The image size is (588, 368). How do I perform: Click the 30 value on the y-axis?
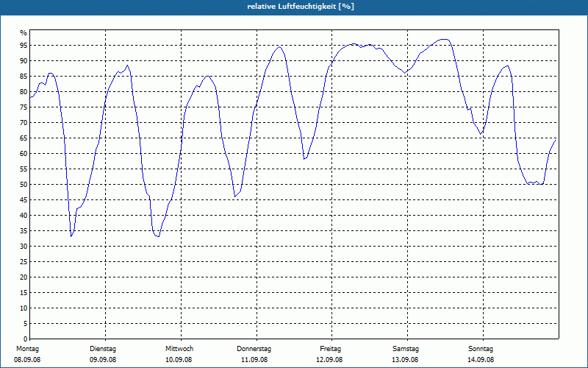(x=24, y=247)
